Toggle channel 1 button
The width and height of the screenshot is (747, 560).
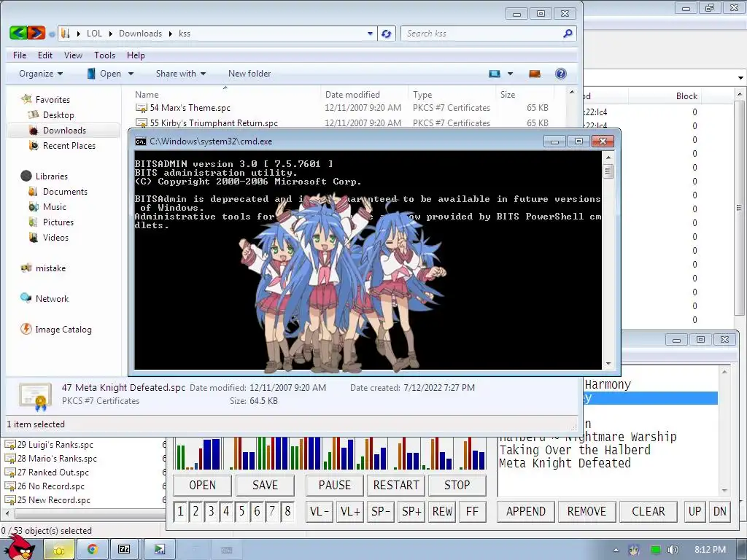pos(180,511)
